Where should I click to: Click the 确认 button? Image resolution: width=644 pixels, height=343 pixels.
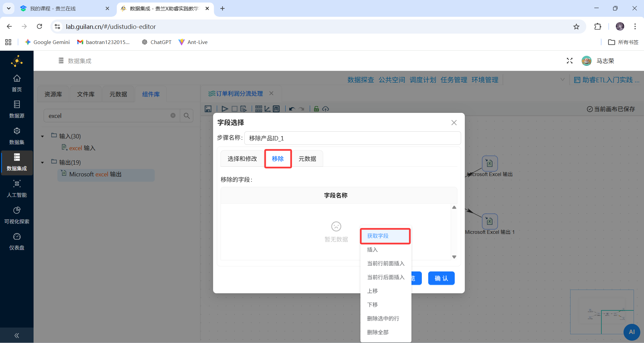441,278
